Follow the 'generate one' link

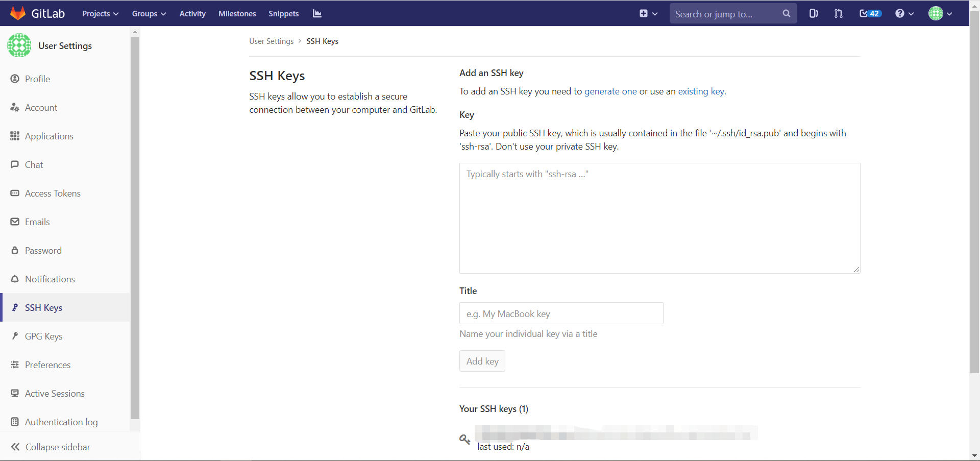pyautogui.click(x=610, y=91)
